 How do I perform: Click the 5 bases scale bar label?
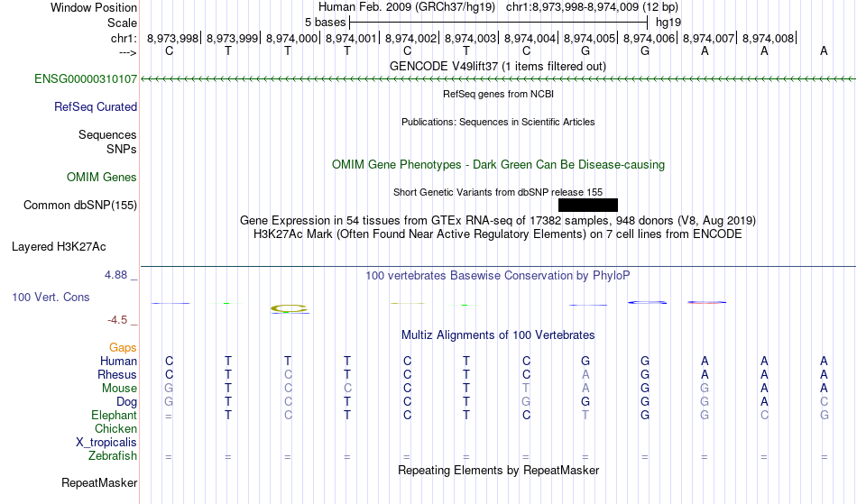tap(325, 23)
